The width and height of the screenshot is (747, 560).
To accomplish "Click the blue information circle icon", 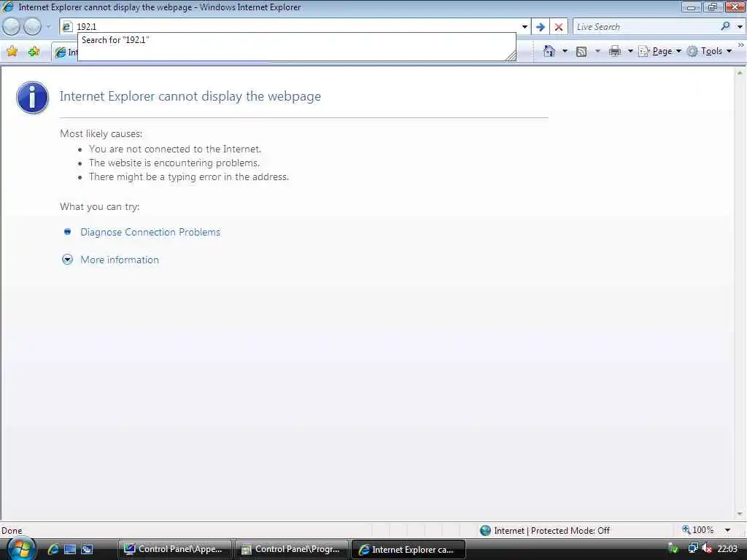I will coord(32,97).
